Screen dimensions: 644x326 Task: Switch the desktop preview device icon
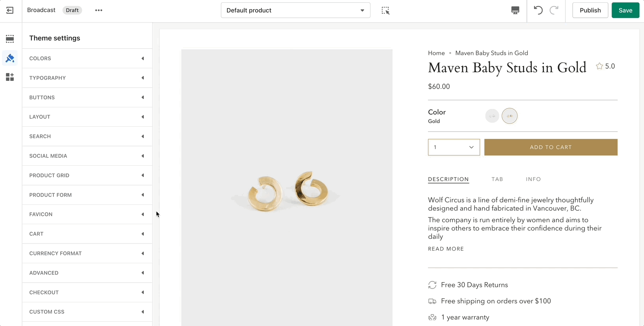coord(515,10)
